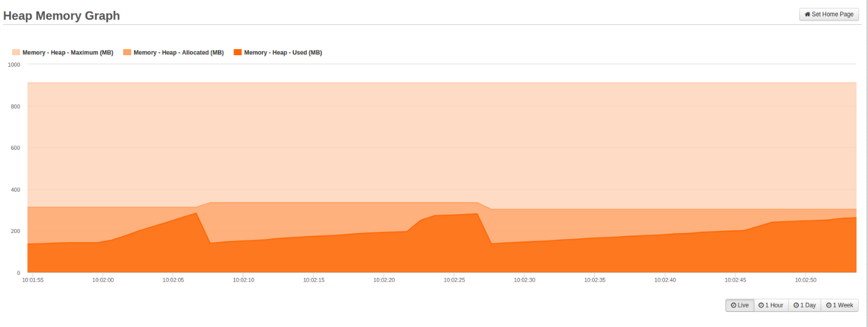Screen dimensions: 868x327
Task: Select the 1 Day time range
Action: pyautogui.click(x=805, y=305)
